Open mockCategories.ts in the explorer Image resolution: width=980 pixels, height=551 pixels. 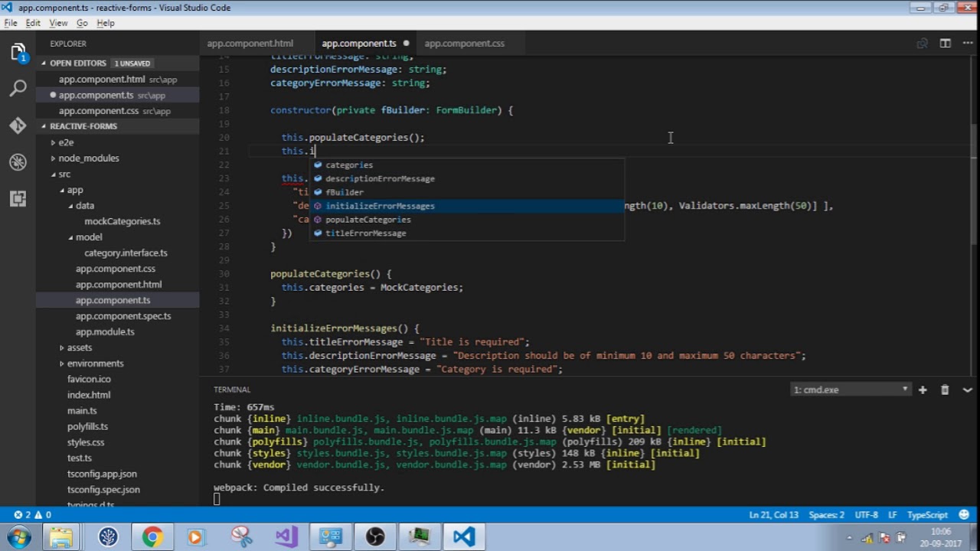(x=122, y=221)
